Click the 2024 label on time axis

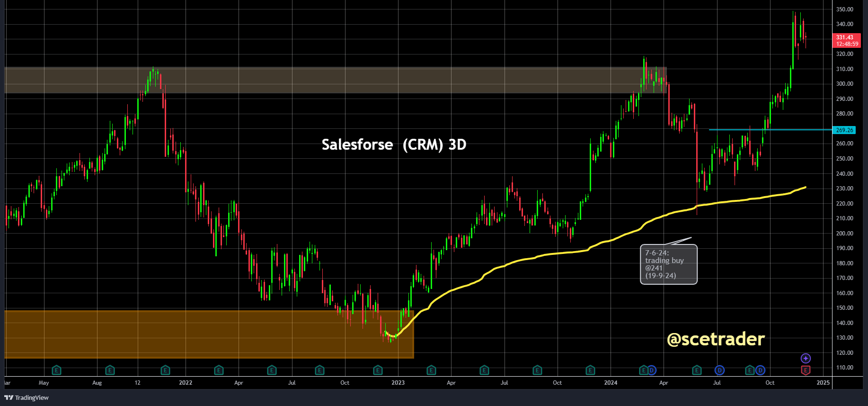611,383
